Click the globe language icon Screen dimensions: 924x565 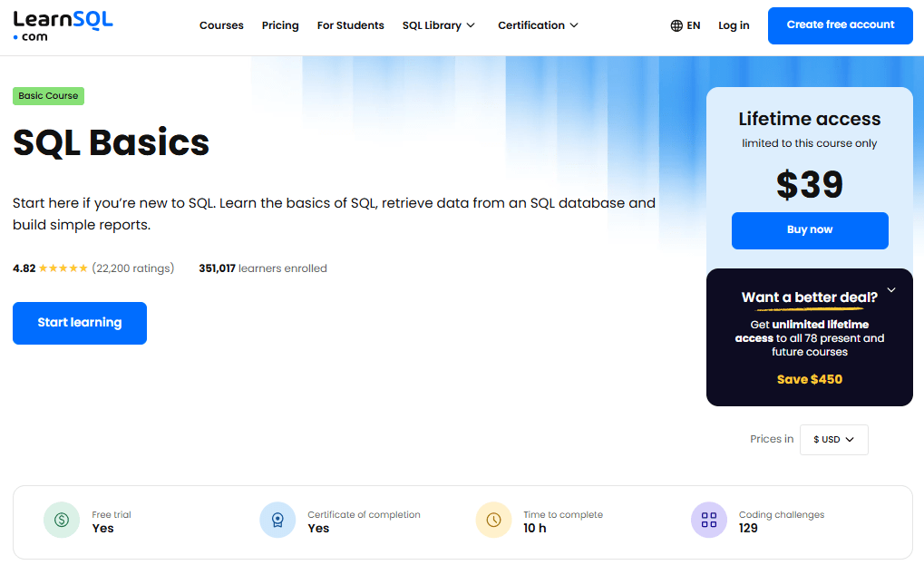coord(676,25)
